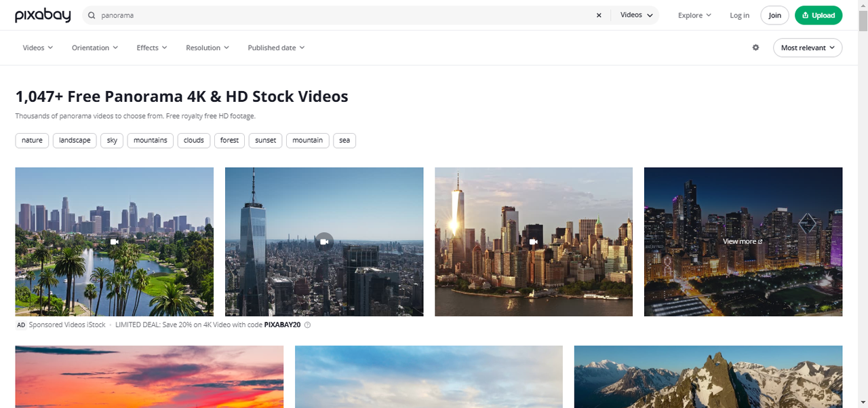Select the sky tag
This screenshot has height=408, width=868.
pos(112,141)
